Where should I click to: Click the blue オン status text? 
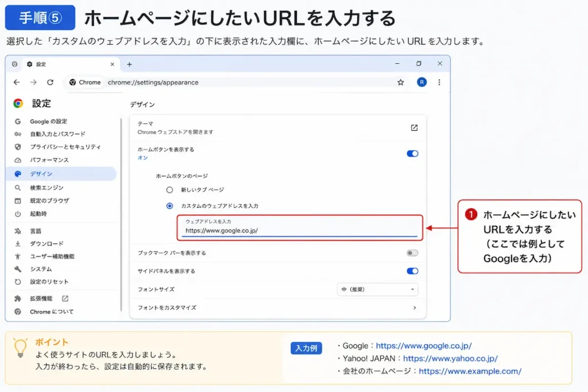click(x=142, y=158)
